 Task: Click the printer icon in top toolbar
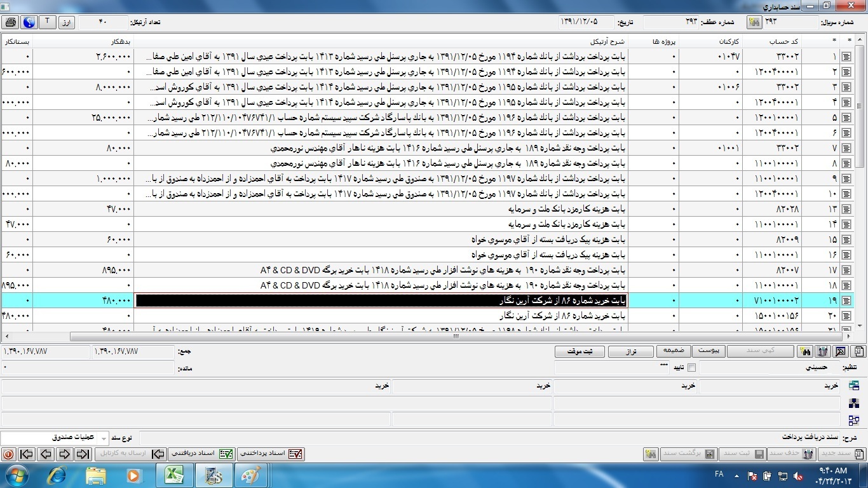tap(11, 22)
